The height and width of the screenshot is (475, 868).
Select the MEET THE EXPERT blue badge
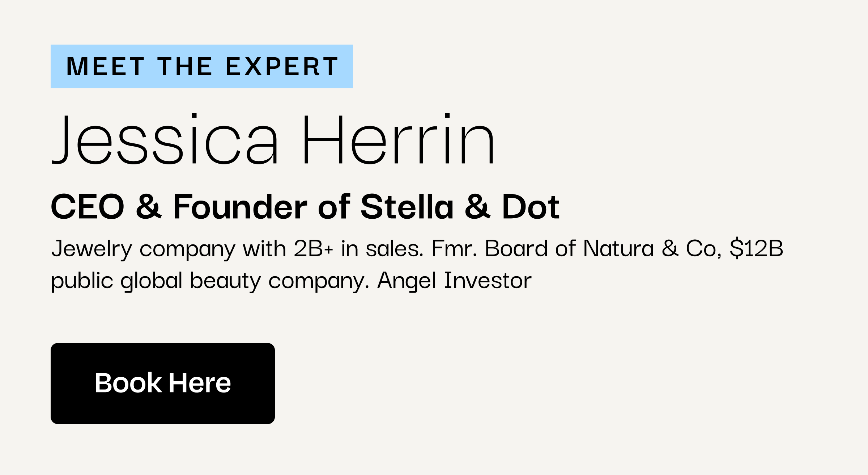click(x=202, y=66)
